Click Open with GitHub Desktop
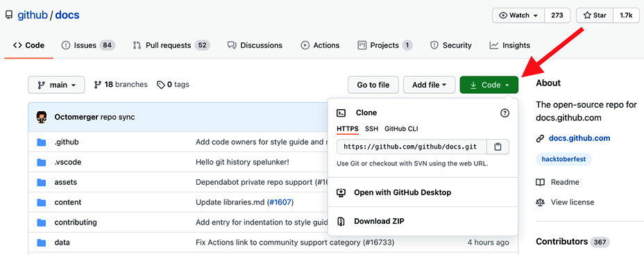 [x=402, y=192]
